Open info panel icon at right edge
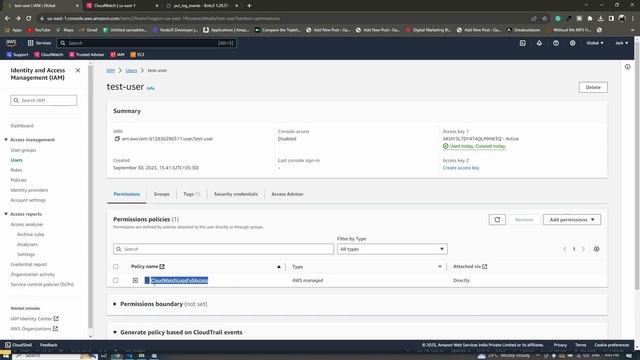640x360 pixels. click(627, 67)
